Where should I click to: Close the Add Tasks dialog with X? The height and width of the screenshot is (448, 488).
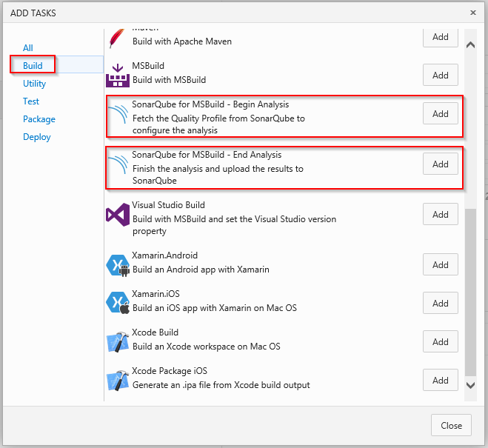click(473, 13)
